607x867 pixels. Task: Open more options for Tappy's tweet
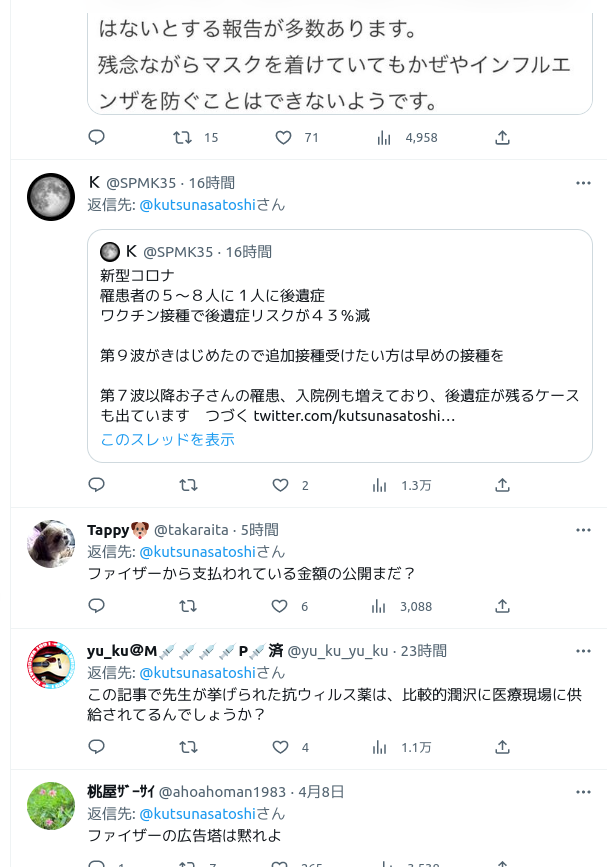(x=583, y=530)
